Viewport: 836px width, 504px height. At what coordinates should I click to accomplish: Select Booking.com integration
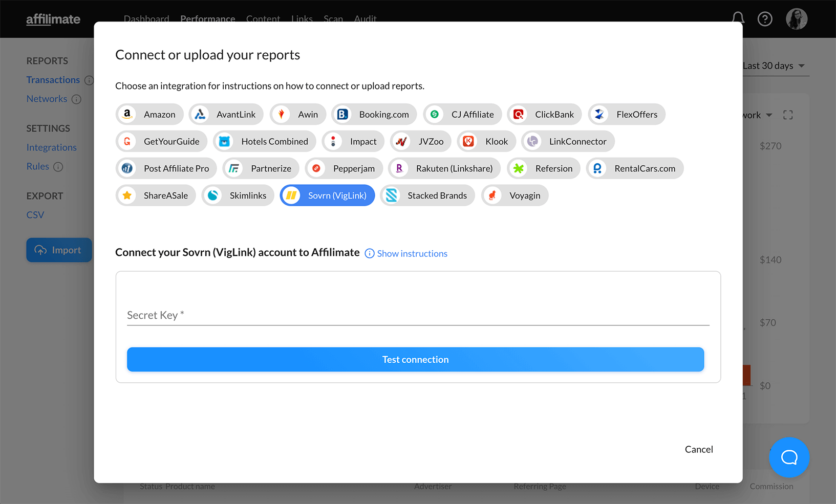[x=374, y=114]
